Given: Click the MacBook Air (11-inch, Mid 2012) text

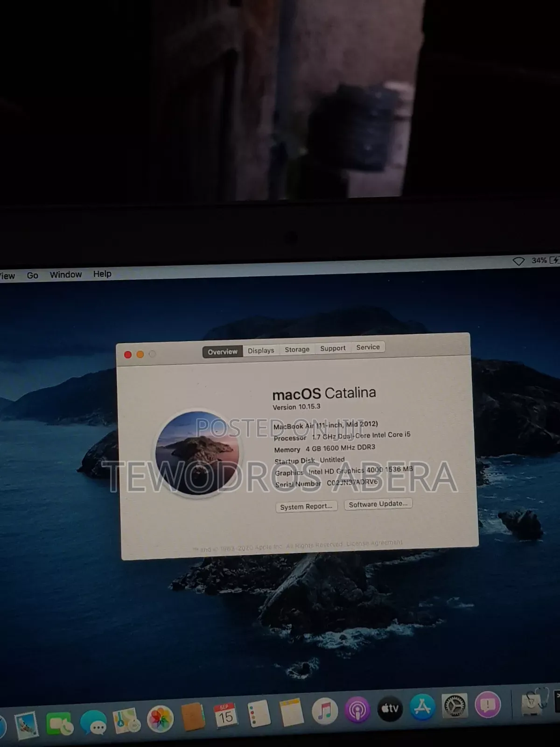Looking at the screenshot, I should (325, 425).
